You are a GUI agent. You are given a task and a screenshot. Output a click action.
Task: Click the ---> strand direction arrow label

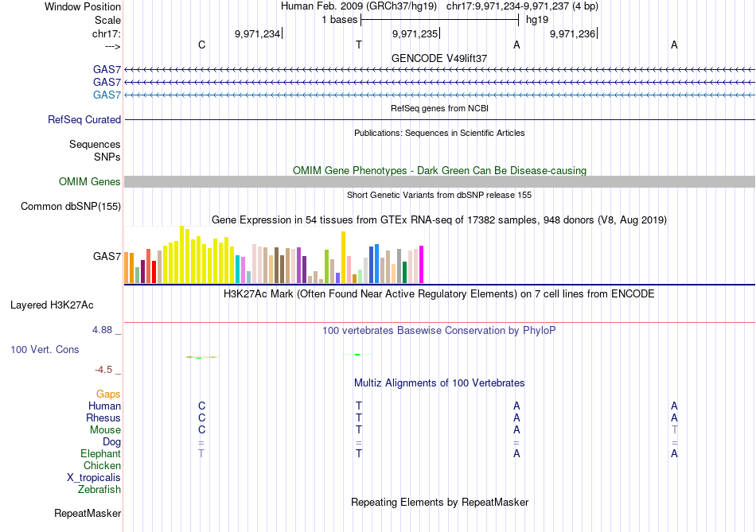point(113,46)
